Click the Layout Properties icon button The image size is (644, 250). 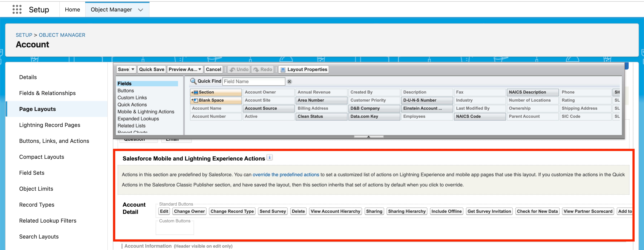pos(303,70)
